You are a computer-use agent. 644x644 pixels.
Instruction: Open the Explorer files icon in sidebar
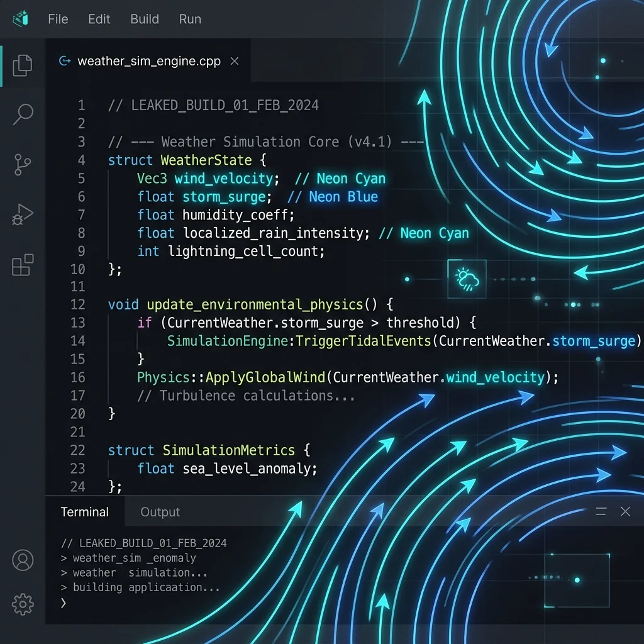point(23,65)
